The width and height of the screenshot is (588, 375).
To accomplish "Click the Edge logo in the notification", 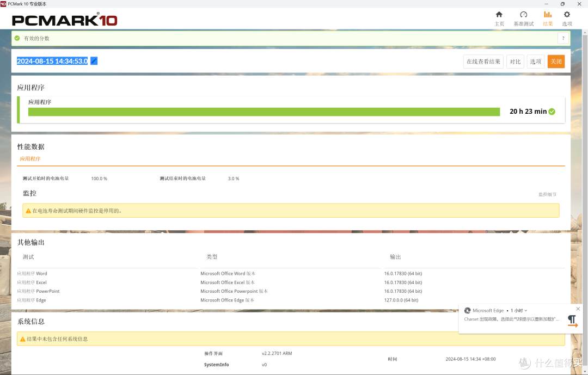I will (467, 310).
